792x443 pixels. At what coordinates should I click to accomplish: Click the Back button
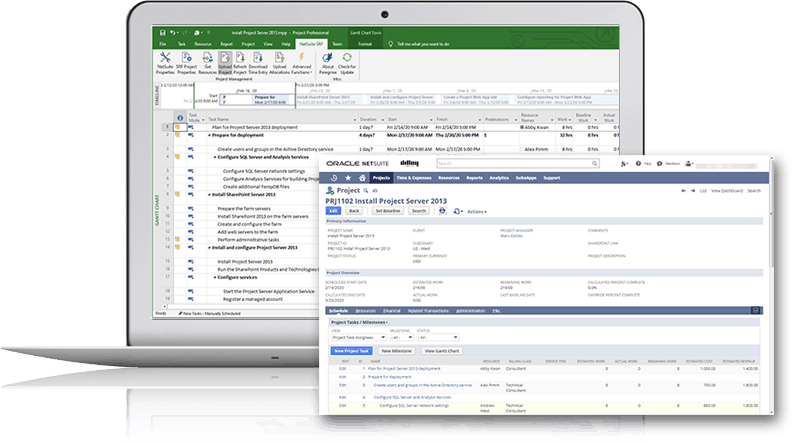click(354, 211)
